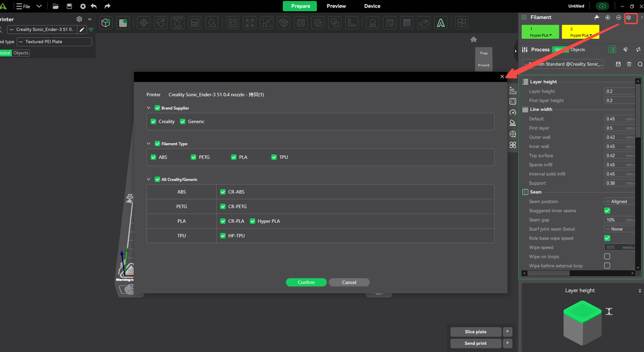The height and width of the screenshot is (352, 644).
Task: Click the save process preset icon
Action: click(x=618, y=64)
